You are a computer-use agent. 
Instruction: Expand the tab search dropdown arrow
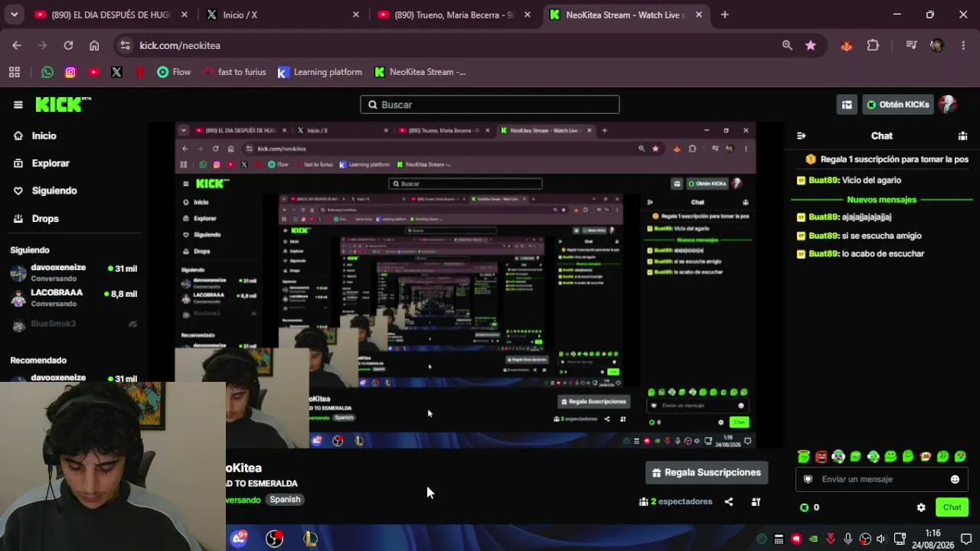pyautogui.click(x=14, y=15)
